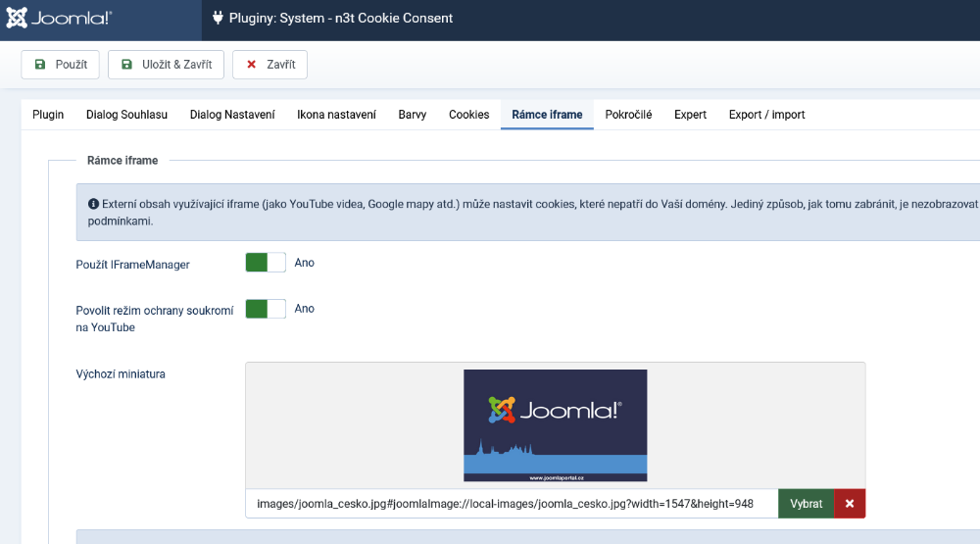Screen dimensions: 980x544
Task: Open the Expert tab
Action: 690,115
